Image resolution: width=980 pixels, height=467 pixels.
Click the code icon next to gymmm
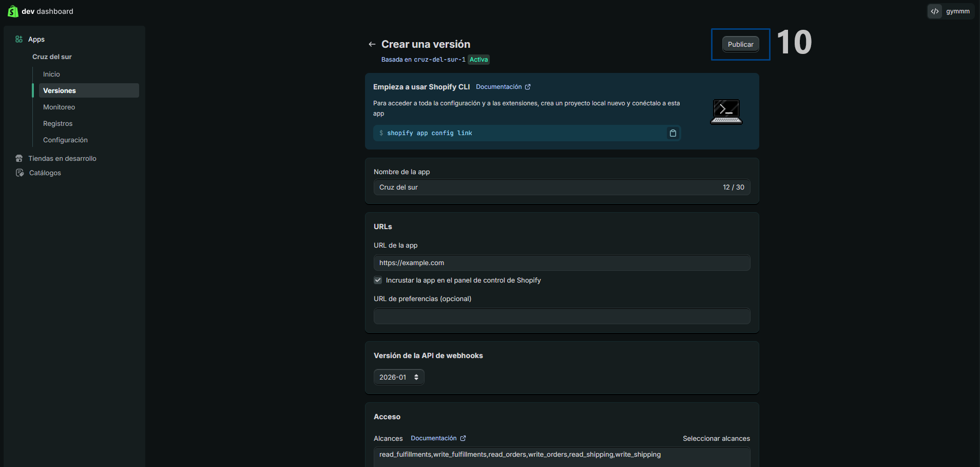coord(935,11)
